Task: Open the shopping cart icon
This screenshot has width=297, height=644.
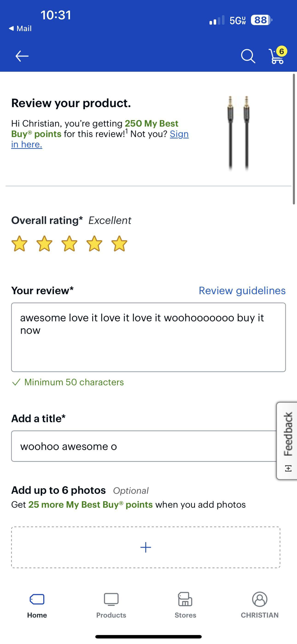Action: click(x=277, y=56)
